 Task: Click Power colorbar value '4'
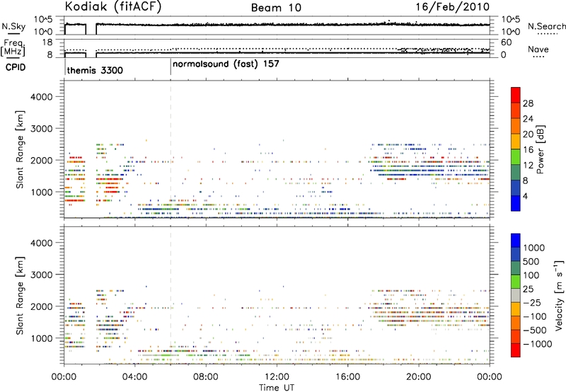click(526, 196)
